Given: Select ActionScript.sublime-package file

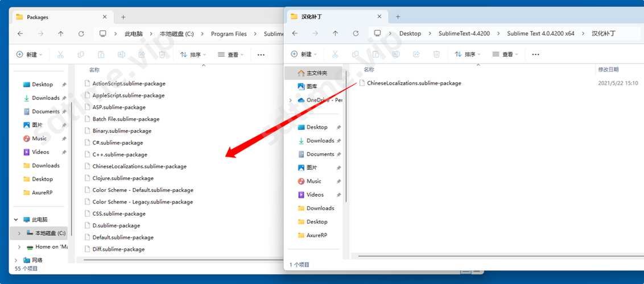Looking at the screenshot, I should click(x=129, y=83).
